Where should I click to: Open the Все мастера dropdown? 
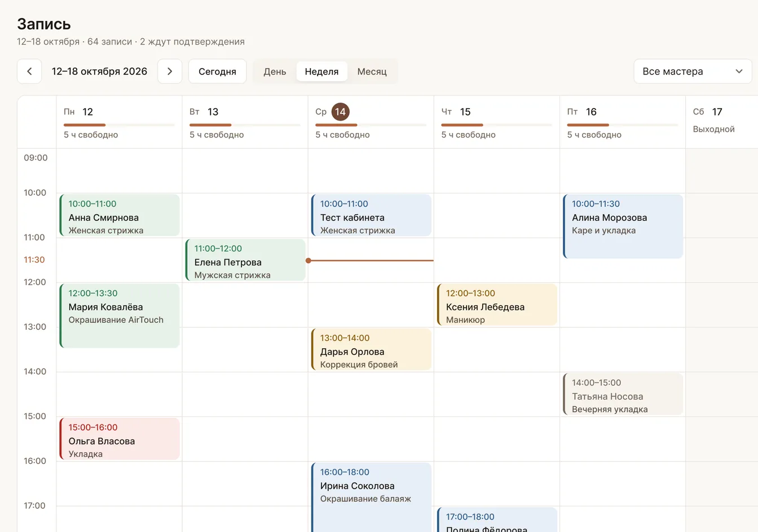point(693,72)
